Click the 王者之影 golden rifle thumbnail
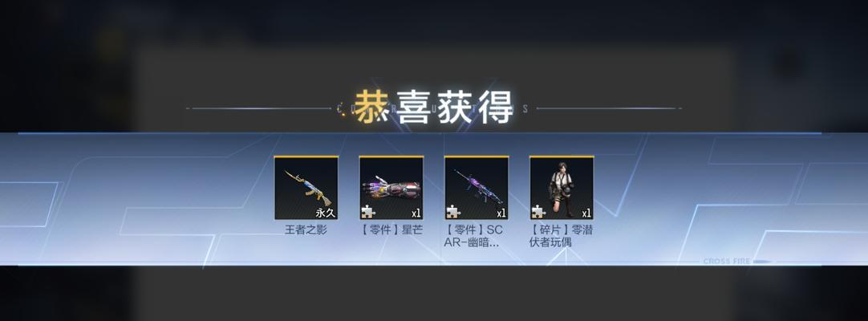Viewport: 868px width, 321px height. (306, 188)
